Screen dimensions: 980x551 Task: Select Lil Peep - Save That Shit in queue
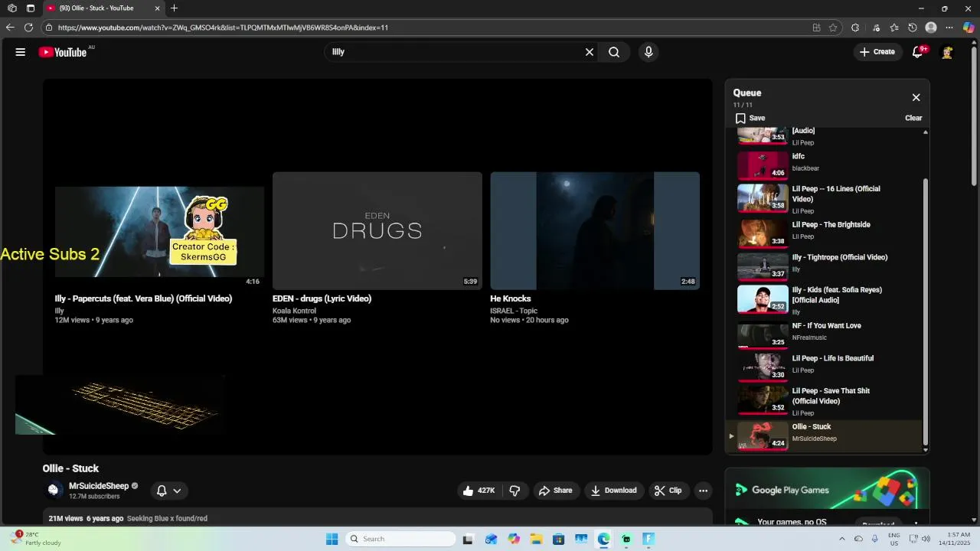825,400
